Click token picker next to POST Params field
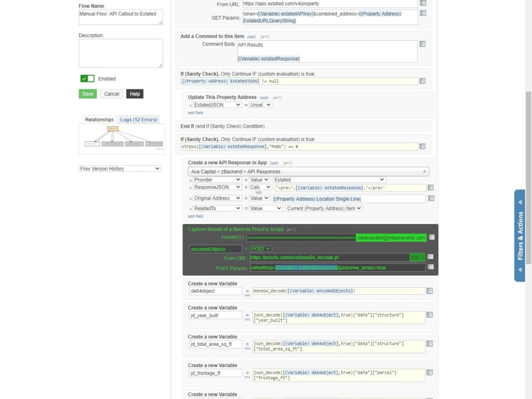This screenshot has height=399, width=532. pyautogui.click(x=430, y=268)
